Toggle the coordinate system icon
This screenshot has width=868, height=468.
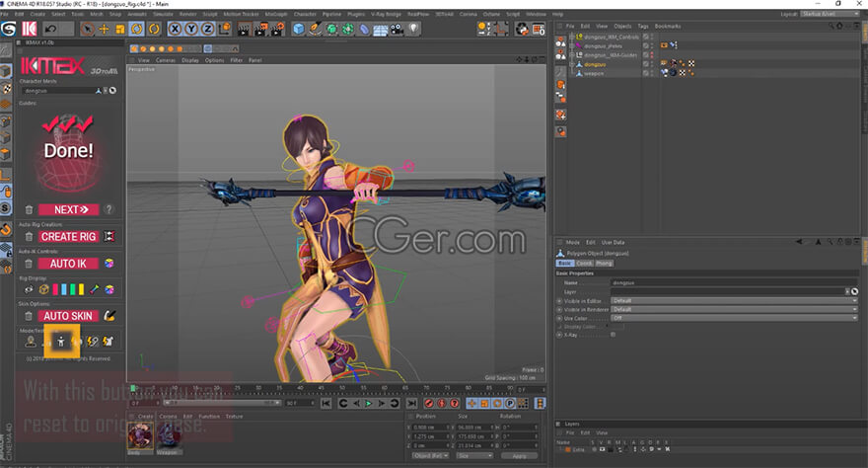coord(224,29)
